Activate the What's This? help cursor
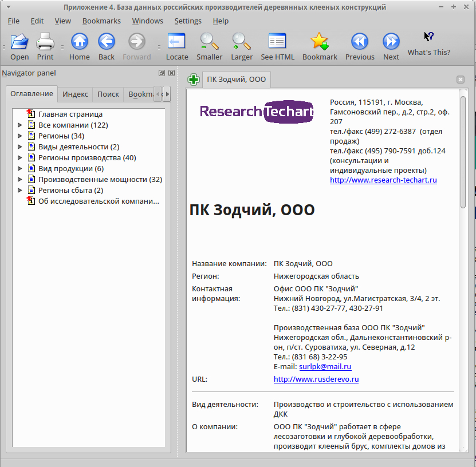 click(428, 37)
